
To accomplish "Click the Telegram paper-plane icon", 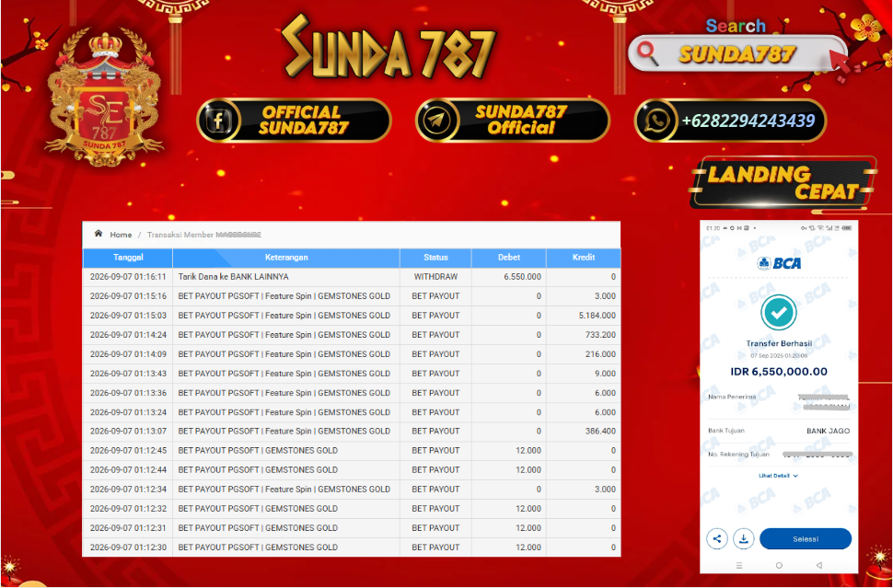I will coord(436,121).
